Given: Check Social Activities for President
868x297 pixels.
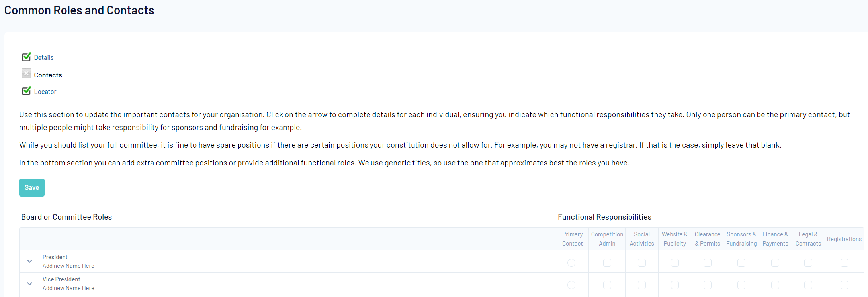Looking at the screenshot, I should 642,263.
